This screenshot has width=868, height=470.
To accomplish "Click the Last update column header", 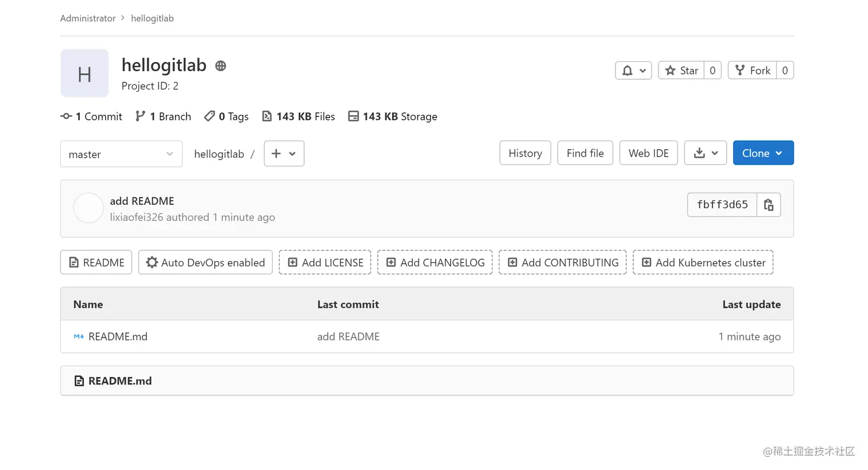I will (x=751, y=305).
